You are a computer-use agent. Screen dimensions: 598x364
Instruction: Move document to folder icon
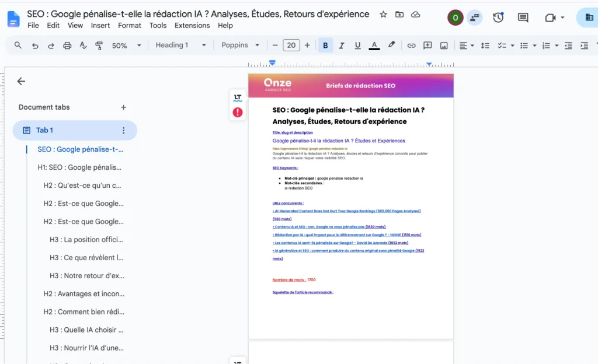click(x=399, y=15)
